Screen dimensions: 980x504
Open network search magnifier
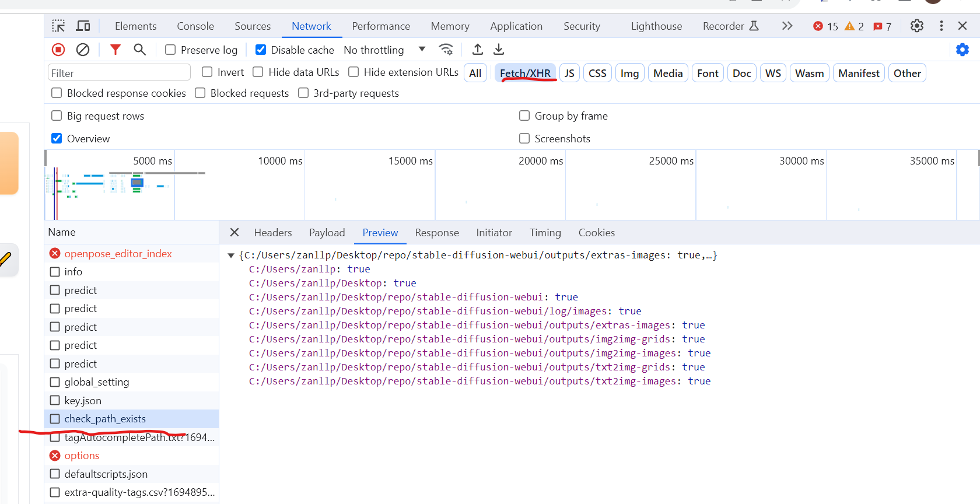point(139,50)
